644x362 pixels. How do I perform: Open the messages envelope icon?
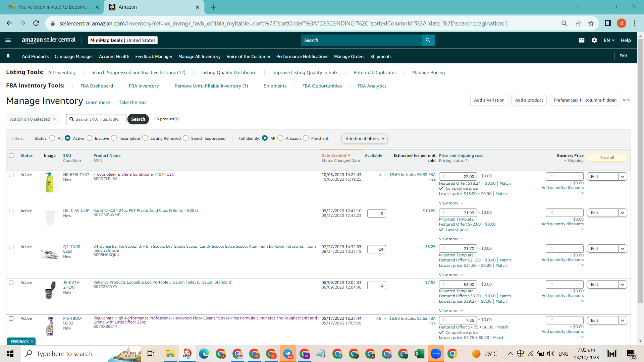pyautogui.click(x=582, y=40)
